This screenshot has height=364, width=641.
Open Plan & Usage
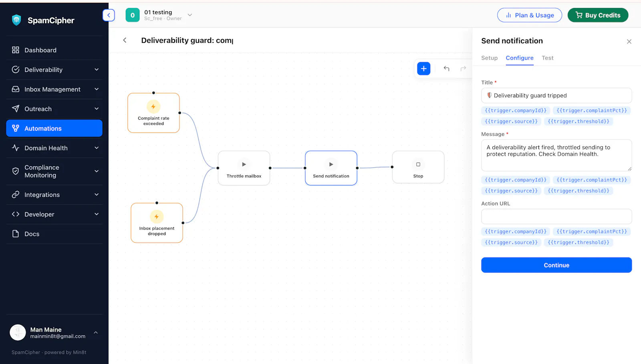tap(530, 15)
